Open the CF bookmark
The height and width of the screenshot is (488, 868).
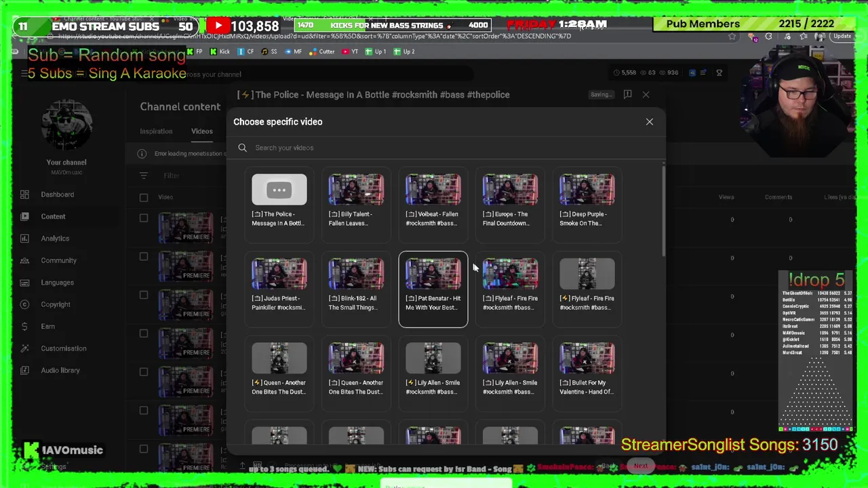pos(245,52)
